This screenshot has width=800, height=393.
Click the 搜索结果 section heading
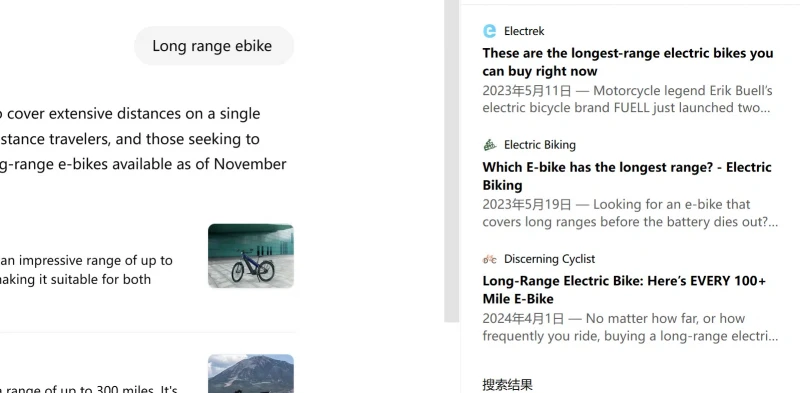point(507,384)
